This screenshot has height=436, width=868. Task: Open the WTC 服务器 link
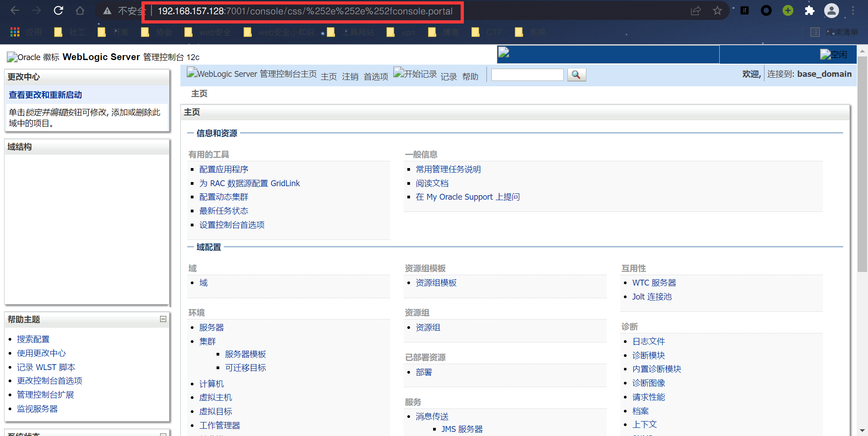pos(654,283)
